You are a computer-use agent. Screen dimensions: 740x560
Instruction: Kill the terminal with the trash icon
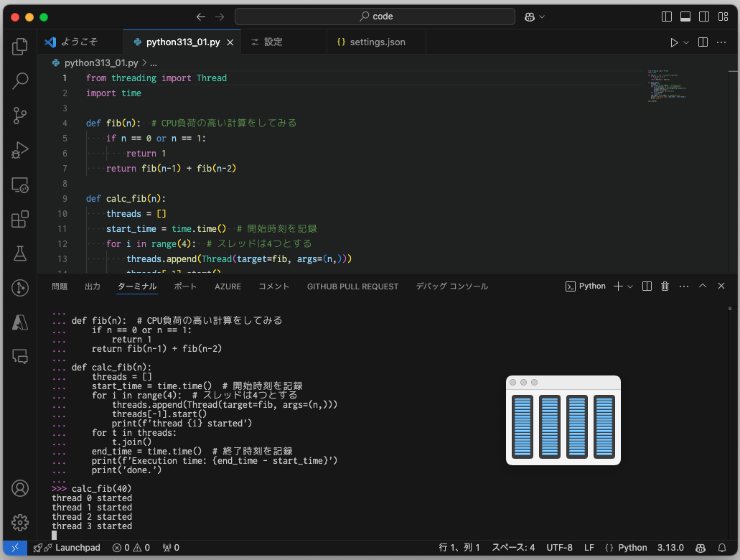coord(664,286)
